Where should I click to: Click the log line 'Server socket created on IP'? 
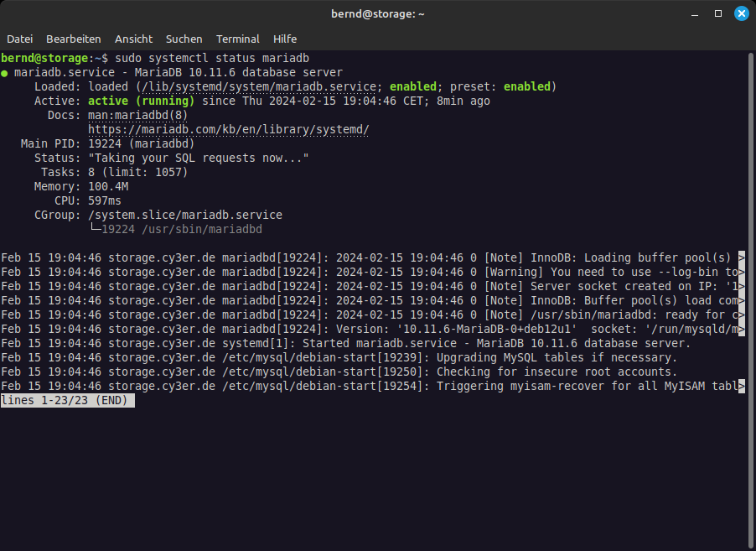373,286
